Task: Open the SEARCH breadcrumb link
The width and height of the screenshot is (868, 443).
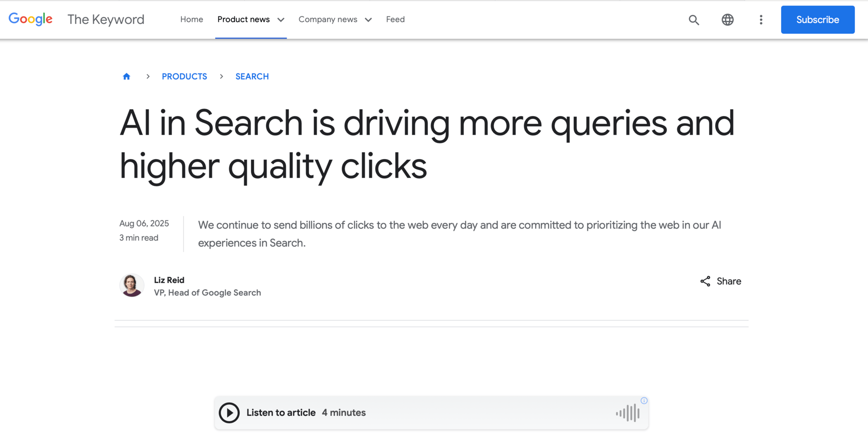Action: [x=252, y=76]
